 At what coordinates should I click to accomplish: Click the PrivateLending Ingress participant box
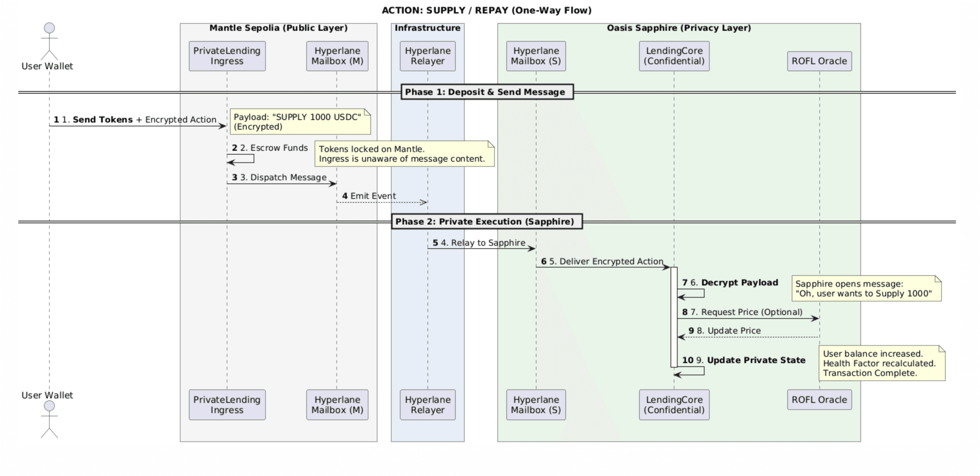pos(227,56)
